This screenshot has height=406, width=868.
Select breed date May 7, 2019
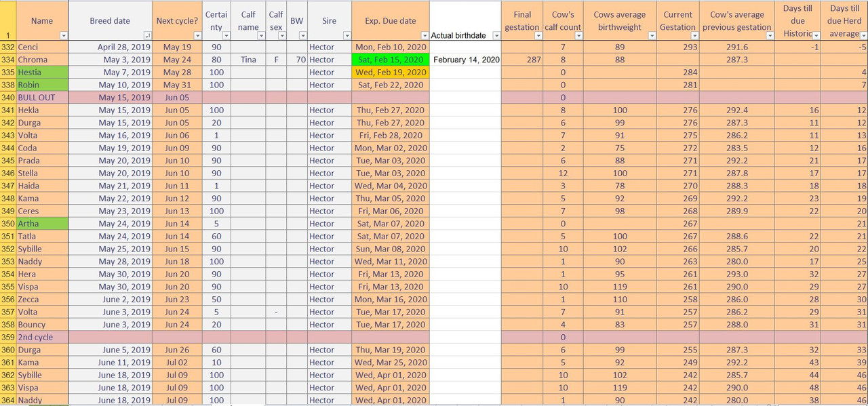coord(111,73)
